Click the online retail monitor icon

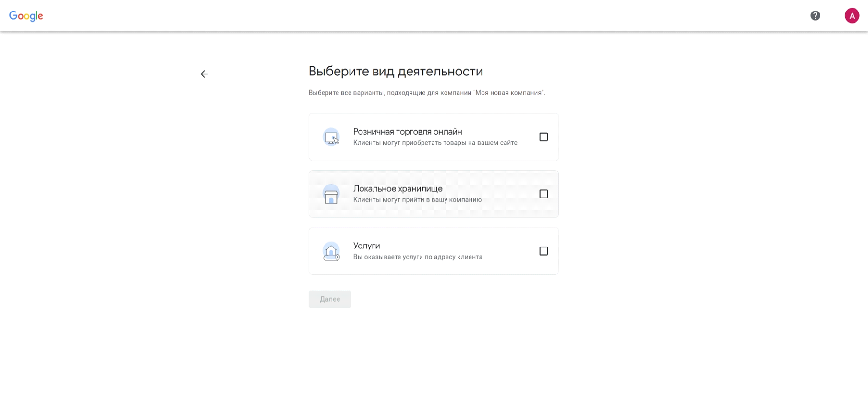(x=331, y=137)
